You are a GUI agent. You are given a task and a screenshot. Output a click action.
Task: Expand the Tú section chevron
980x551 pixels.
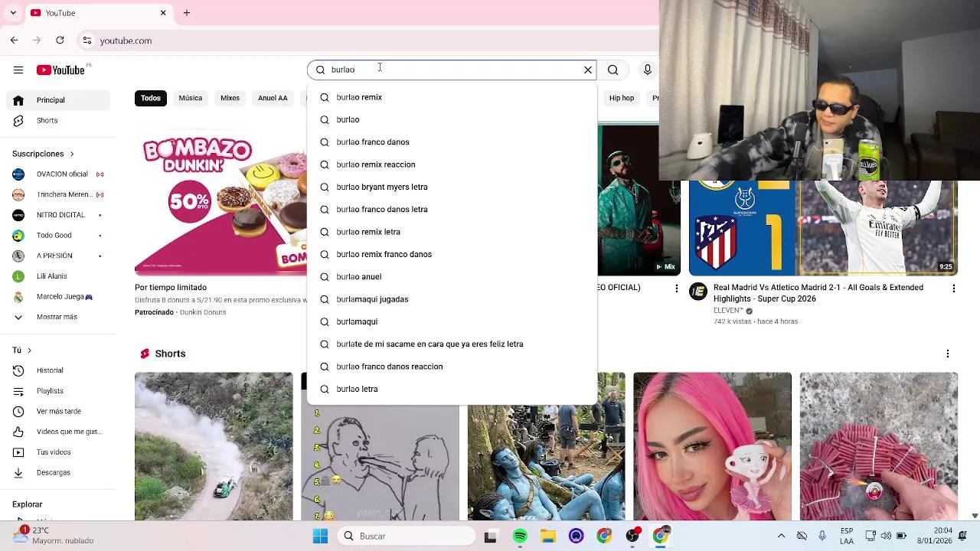point(29,350)
